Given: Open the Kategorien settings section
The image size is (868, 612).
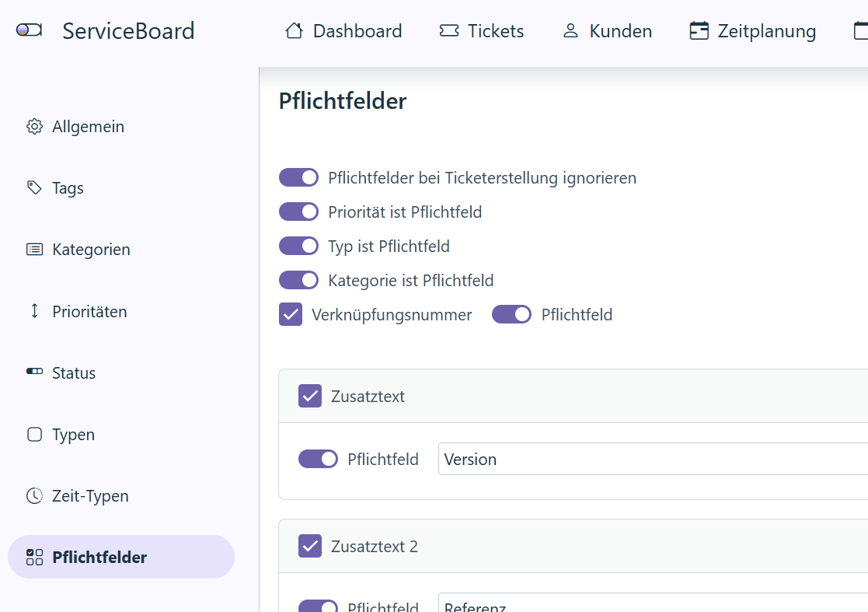Looking at the screenshot, I should pos(91,250).
